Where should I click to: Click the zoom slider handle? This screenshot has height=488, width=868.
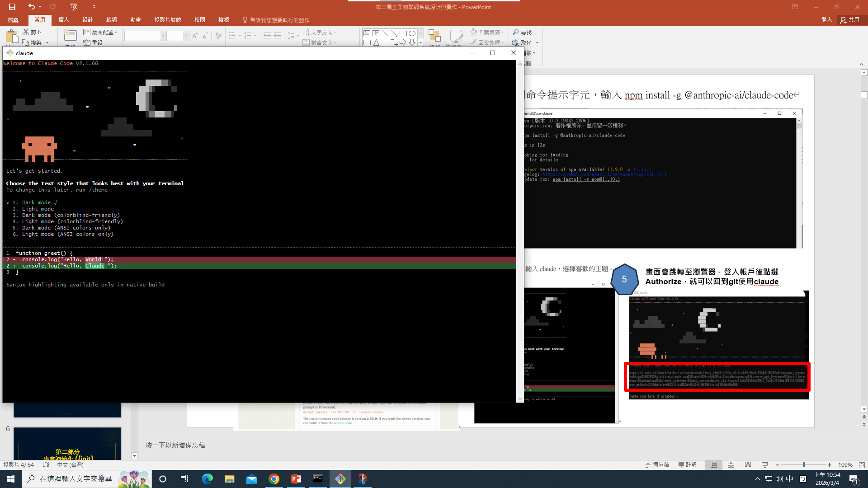[x=804, y=465]
